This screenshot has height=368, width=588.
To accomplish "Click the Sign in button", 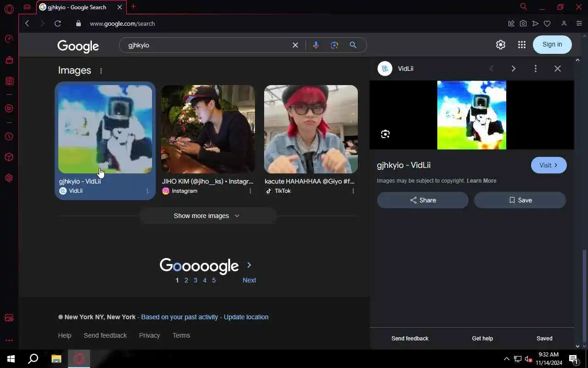I will click(x=552, y=44).
